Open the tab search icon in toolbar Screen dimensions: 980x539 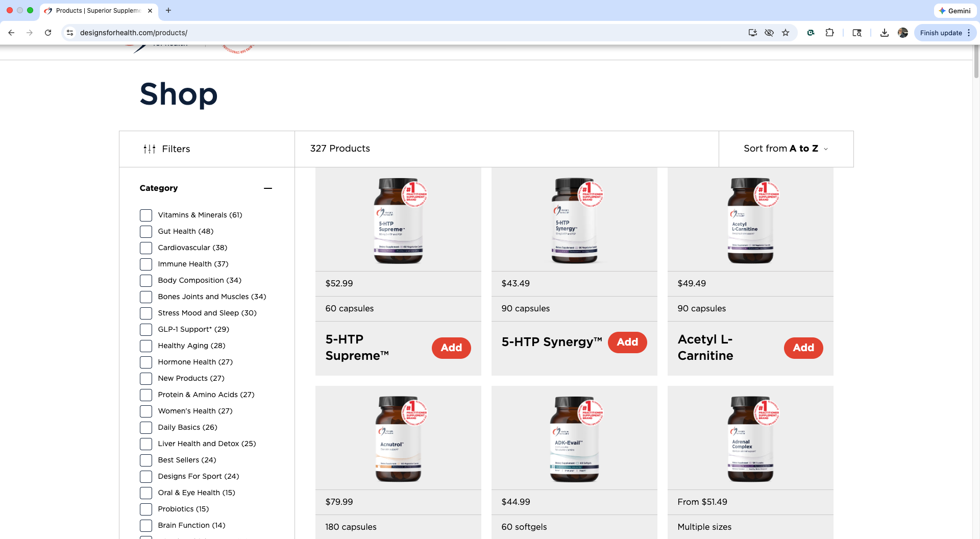857,33
